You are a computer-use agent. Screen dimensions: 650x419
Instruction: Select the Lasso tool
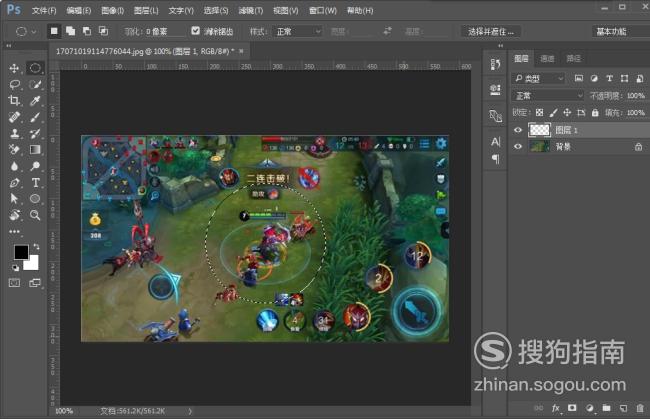coord(14,85)
